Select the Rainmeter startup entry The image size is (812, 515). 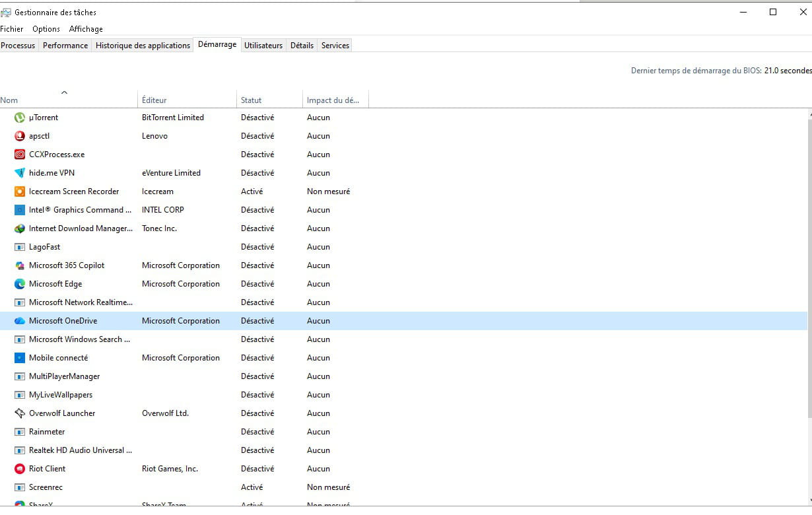[47, 432]
